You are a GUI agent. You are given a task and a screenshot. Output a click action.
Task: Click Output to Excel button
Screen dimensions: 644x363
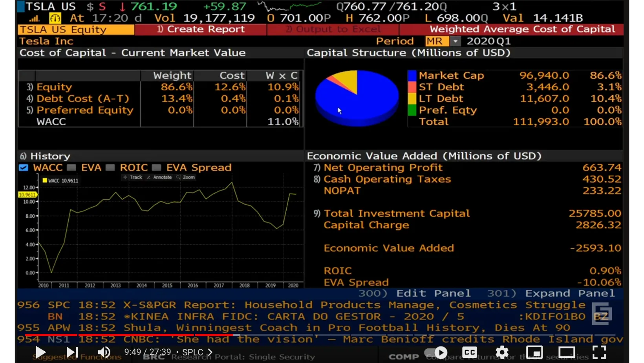(x=333, y=29)
